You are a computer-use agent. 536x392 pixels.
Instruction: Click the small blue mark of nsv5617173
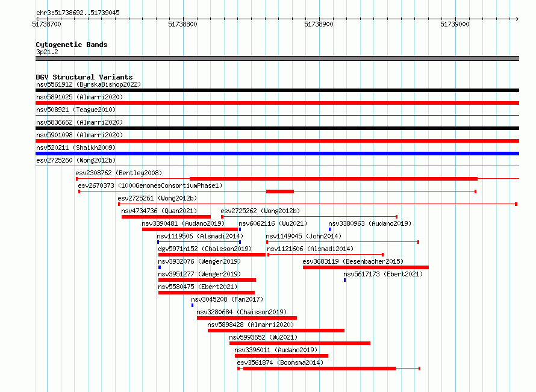(345, 280)
